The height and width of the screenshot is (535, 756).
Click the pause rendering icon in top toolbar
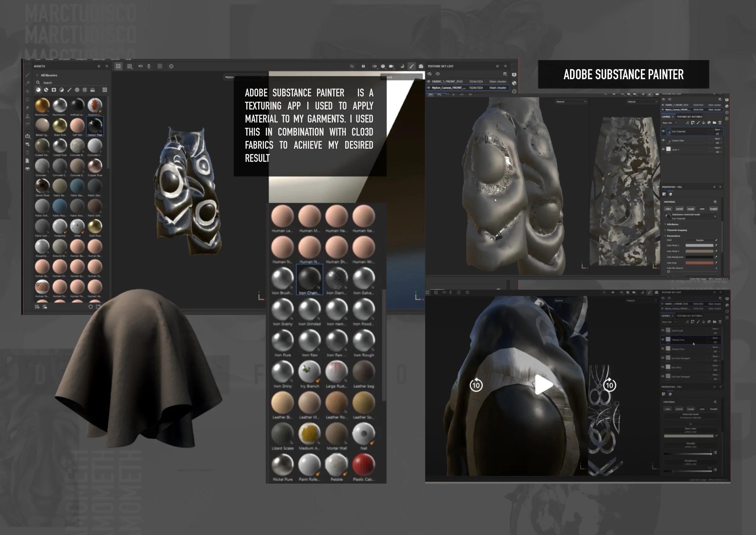pos(363,66)
